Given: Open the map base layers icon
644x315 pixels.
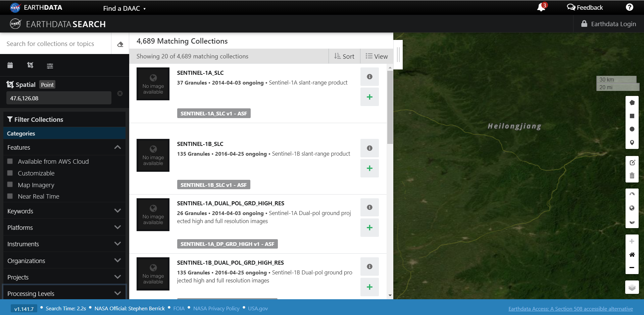Looking at the screenshot, I should 632,287.
